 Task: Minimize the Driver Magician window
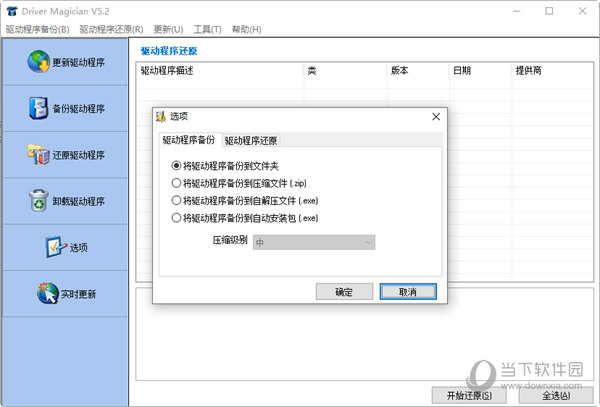coord(517,11)
